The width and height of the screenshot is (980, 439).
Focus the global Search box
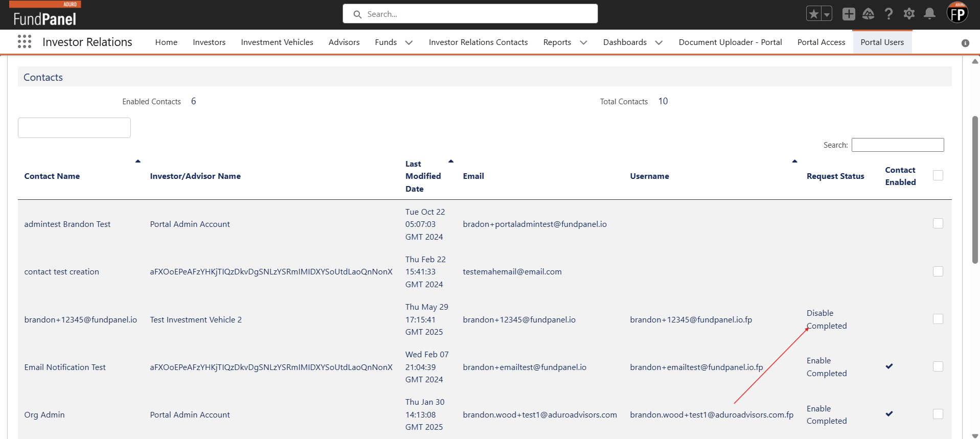pyautogui.click(x=470, y=14)
